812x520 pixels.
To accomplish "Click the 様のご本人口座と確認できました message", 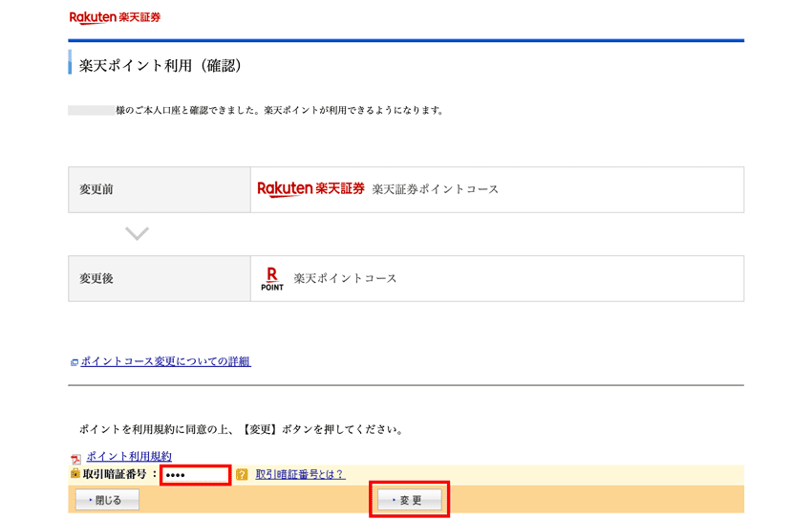I will coord(280,110).
